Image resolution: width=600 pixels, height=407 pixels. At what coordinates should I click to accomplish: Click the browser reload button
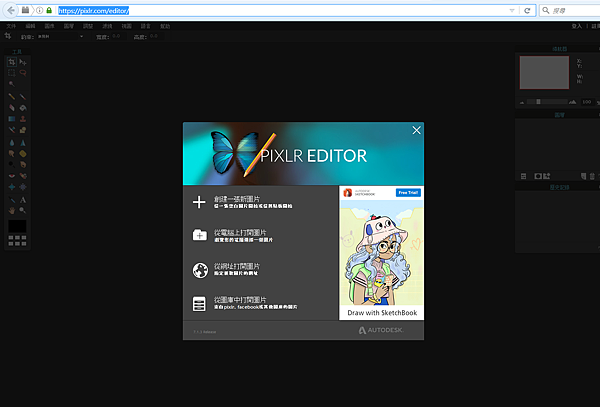tap(527, 11)
